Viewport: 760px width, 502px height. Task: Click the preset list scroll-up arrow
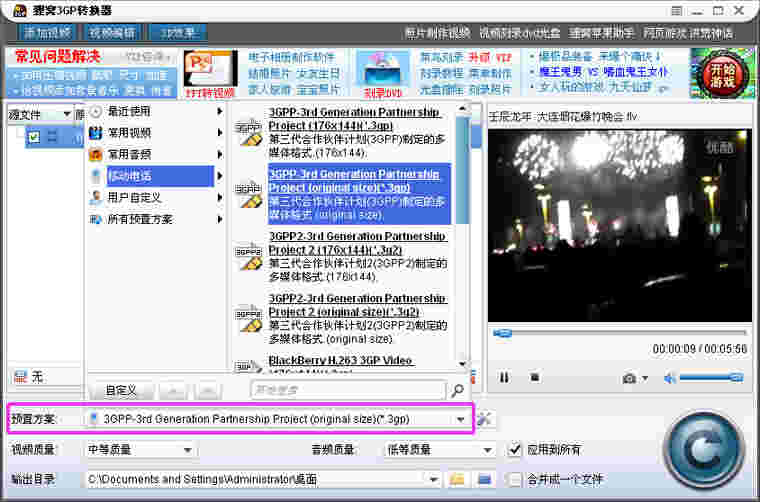[x=462, y=109]
